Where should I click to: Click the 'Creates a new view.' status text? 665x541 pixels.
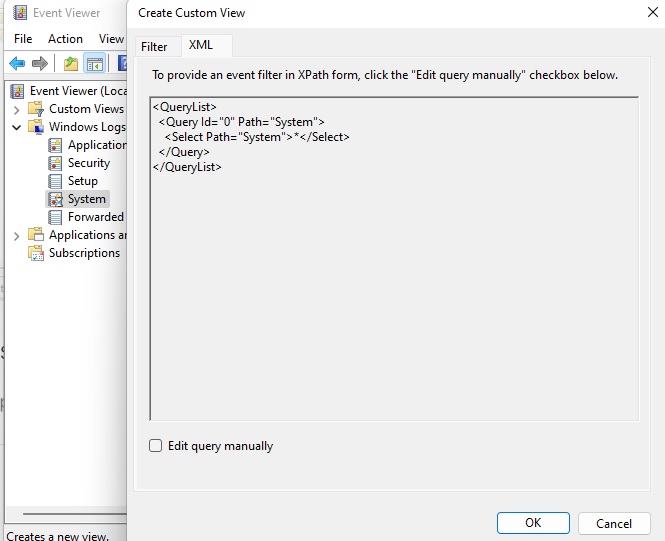pos(58,536)
